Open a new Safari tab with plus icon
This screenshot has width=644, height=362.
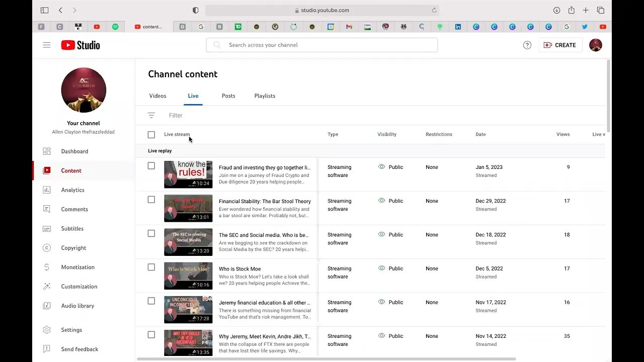tap(586, 10)
